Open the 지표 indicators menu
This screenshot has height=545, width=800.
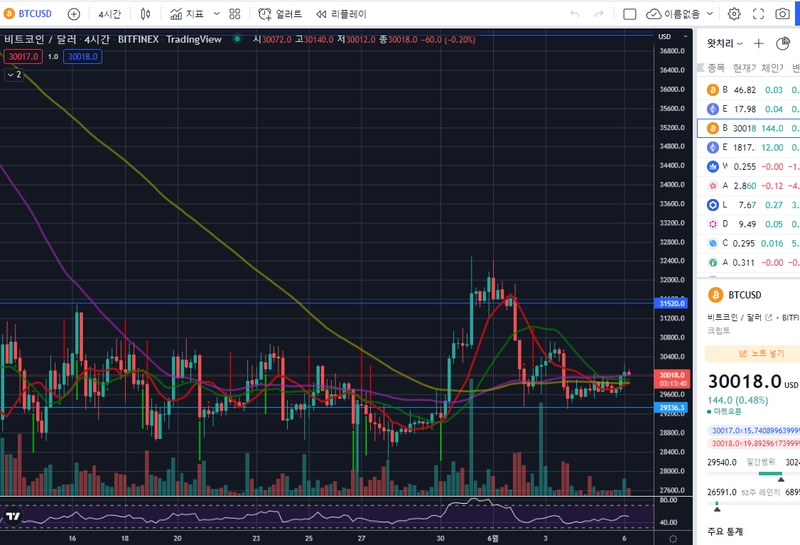[187, 14]
